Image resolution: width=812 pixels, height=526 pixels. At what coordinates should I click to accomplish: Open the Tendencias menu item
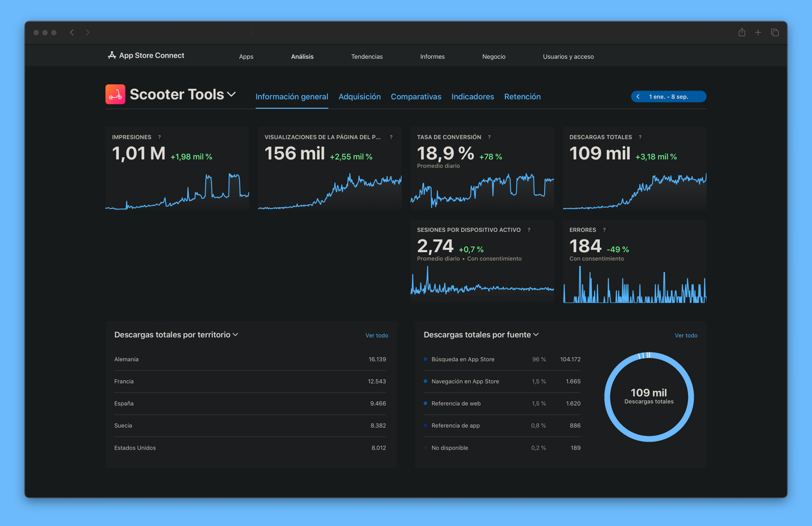click(367, 57)
